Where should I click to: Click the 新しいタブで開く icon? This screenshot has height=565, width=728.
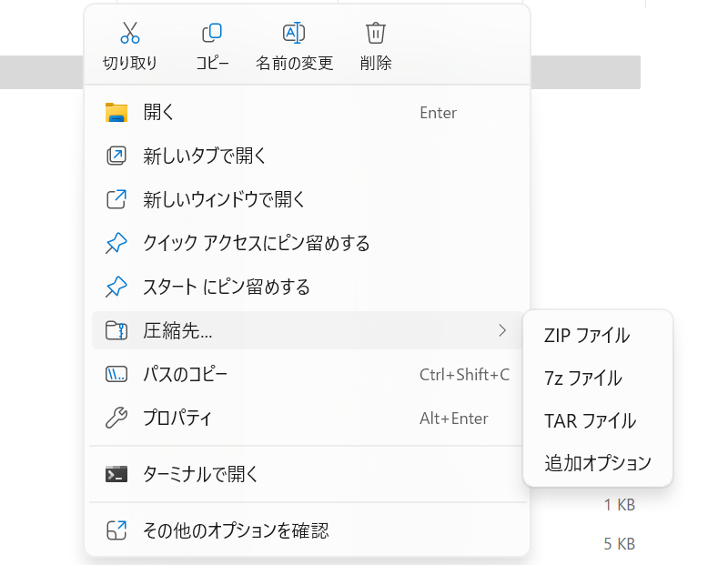116,156
